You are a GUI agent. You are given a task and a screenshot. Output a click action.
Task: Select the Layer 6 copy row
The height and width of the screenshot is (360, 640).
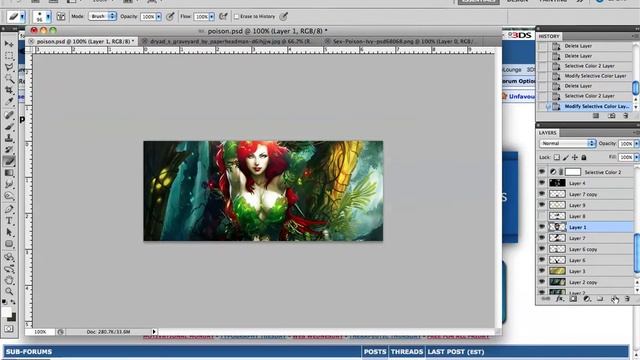click(585, 249)
